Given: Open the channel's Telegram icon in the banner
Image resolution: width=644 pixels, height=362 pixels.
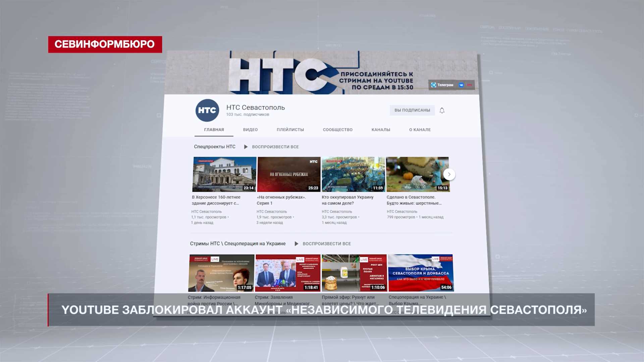Looking at the screenshot, I should tap(434, 85).
